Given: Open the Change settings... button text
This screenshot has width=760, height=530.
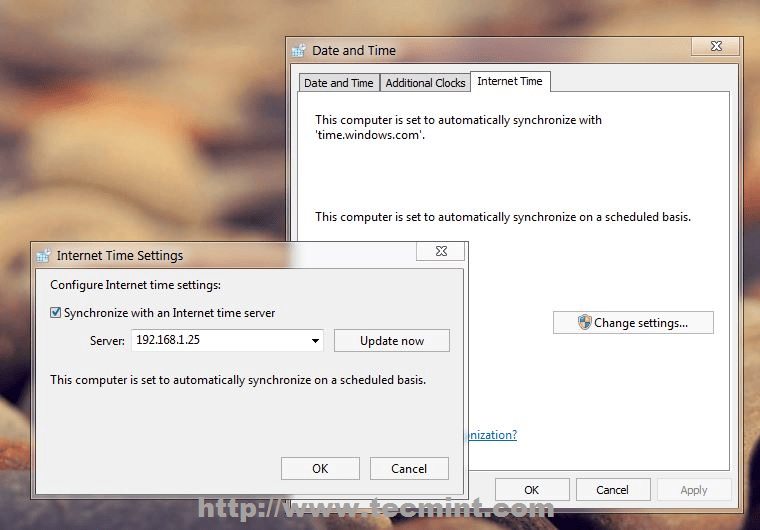Looking at the screenshot, I should tap(641, 323).
